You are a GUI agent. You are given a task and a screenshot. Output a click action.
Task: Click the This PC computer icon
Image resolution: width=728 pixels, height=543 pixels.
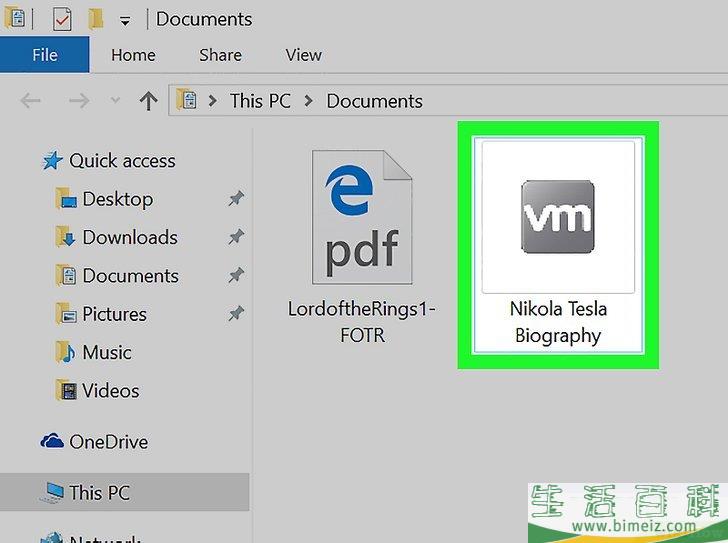coord(52,493)
